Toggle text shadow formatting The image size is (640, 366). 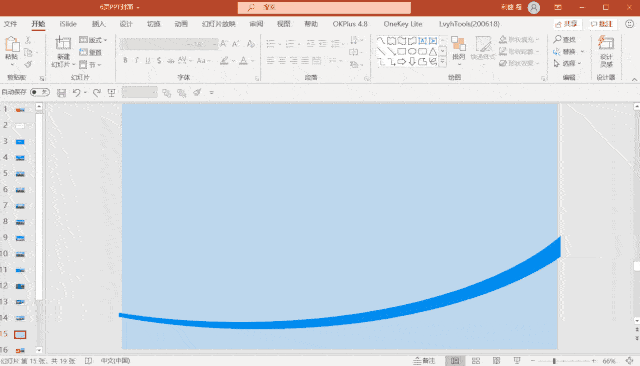(159, 61)
